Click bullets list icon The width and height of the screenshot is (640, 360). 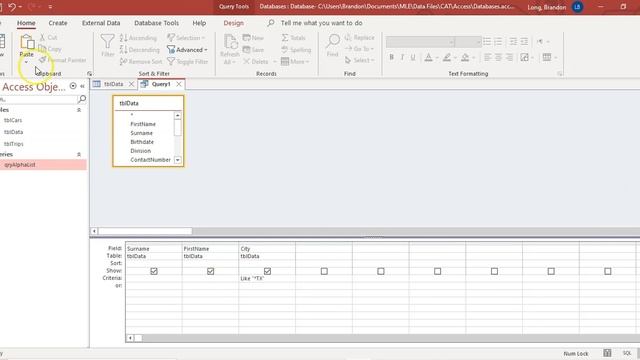[487, 41]
